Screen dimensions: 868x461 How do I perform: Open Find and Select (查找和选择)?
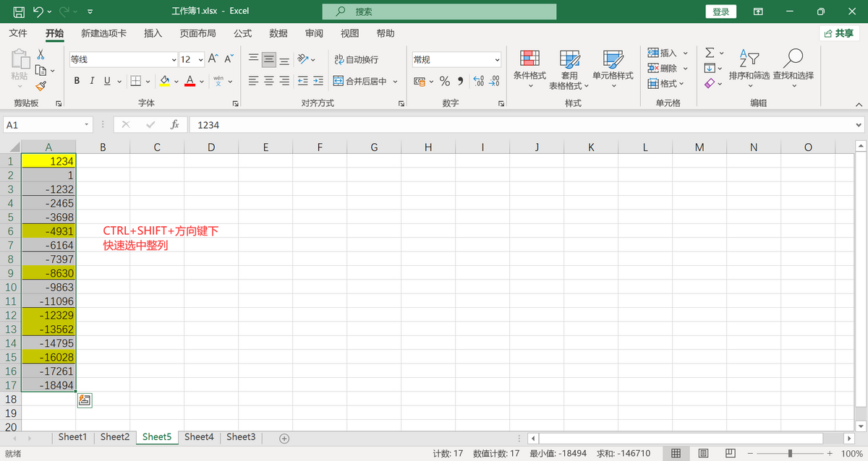(793, 69)
